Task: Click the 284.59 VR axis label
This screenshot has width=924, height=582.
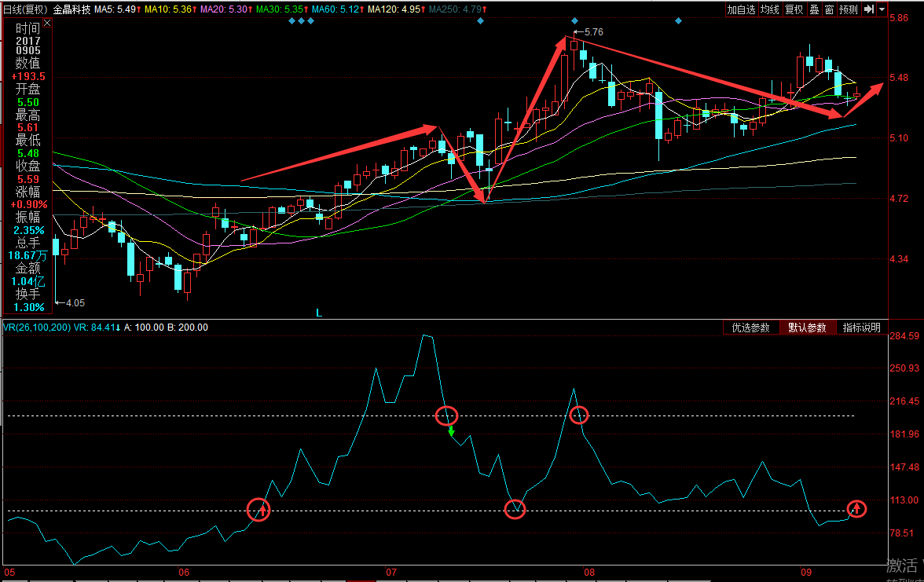Action: 904,336
